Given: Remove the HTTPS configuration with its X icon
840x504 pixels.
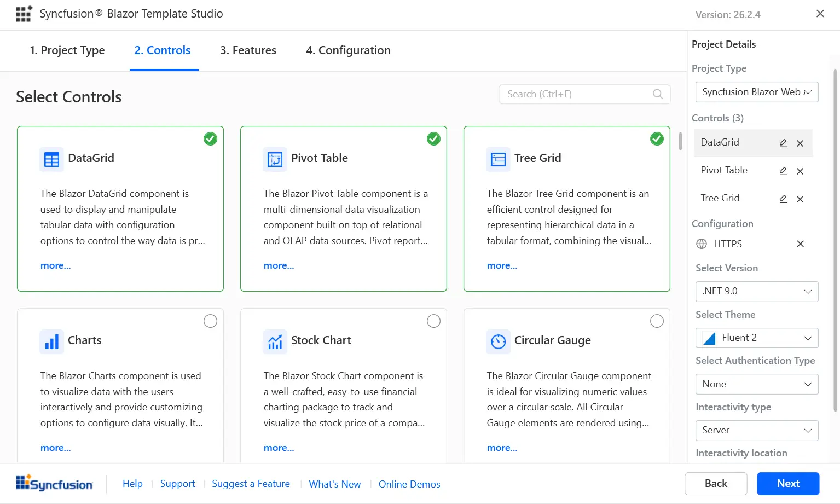Looking at the screenshot, I should pos(800,244).
